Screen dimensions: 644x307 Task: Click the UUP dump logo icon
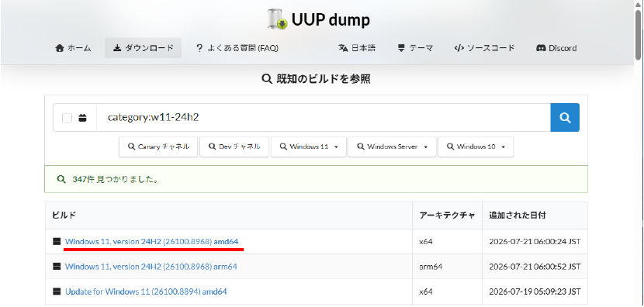278,19
